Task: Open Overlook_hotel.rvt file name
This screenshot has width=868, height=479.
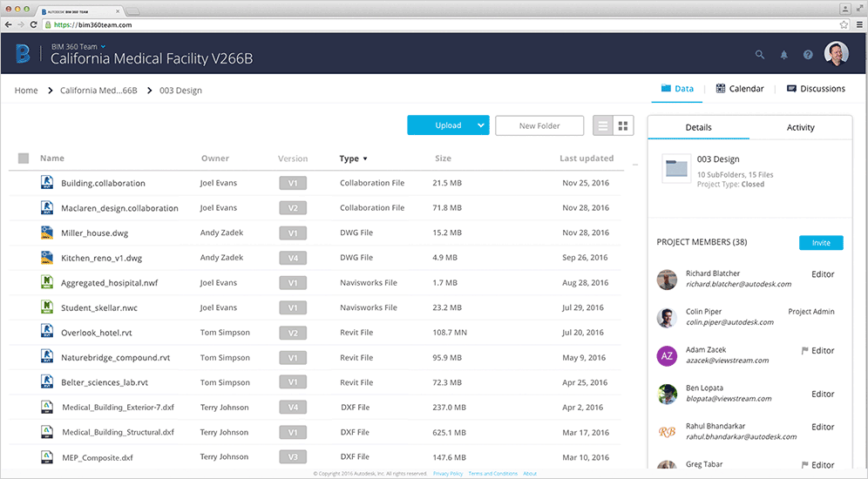Action: (97, 333)
